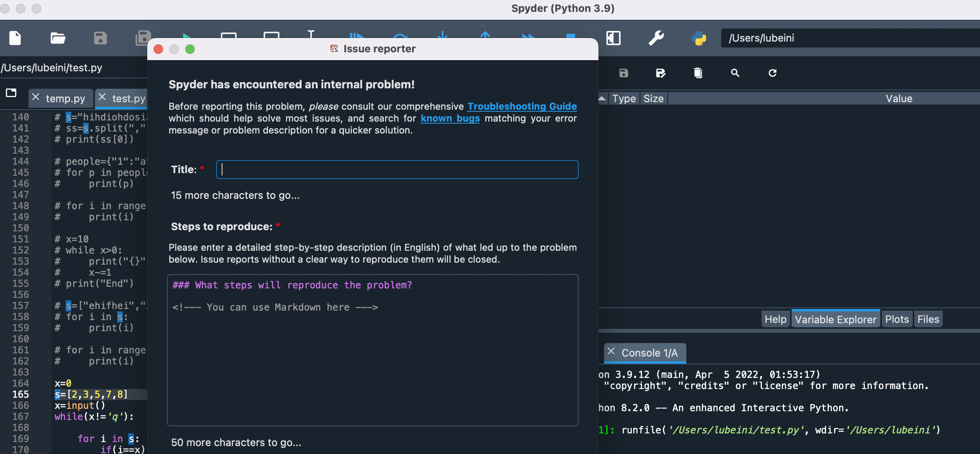Click the Steps to reproduce text area
The image size is (980, 454).
372,357
